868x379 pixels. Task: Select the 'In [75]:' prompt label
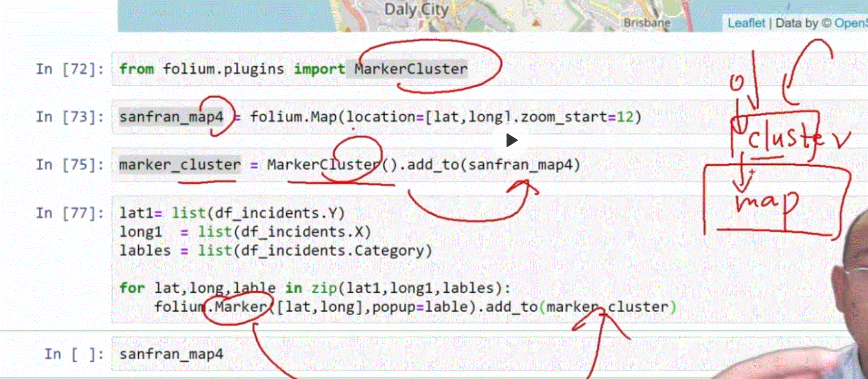pos(70,165)
